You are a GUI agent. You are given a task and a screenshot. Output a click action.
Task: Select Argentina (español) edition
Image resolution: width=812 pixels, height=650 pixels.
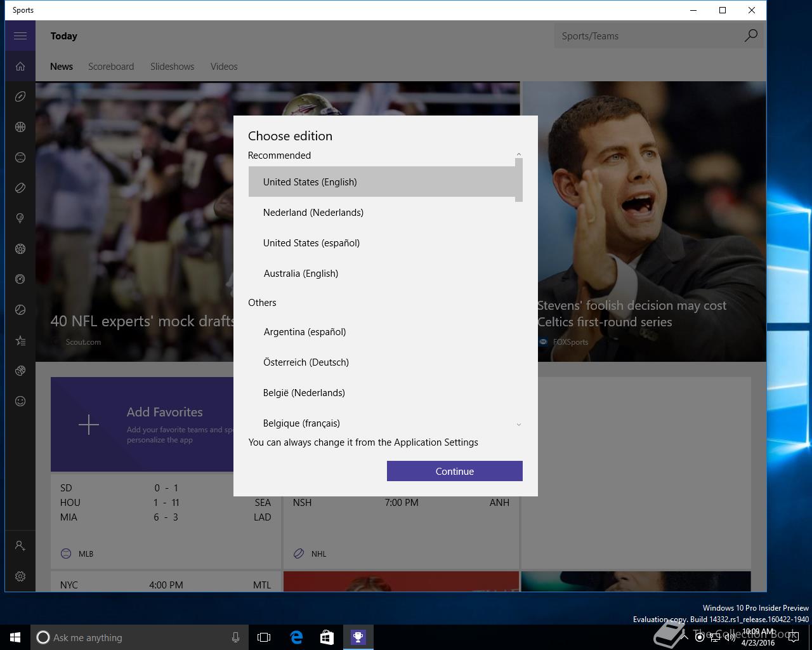[x=382, y=331]
